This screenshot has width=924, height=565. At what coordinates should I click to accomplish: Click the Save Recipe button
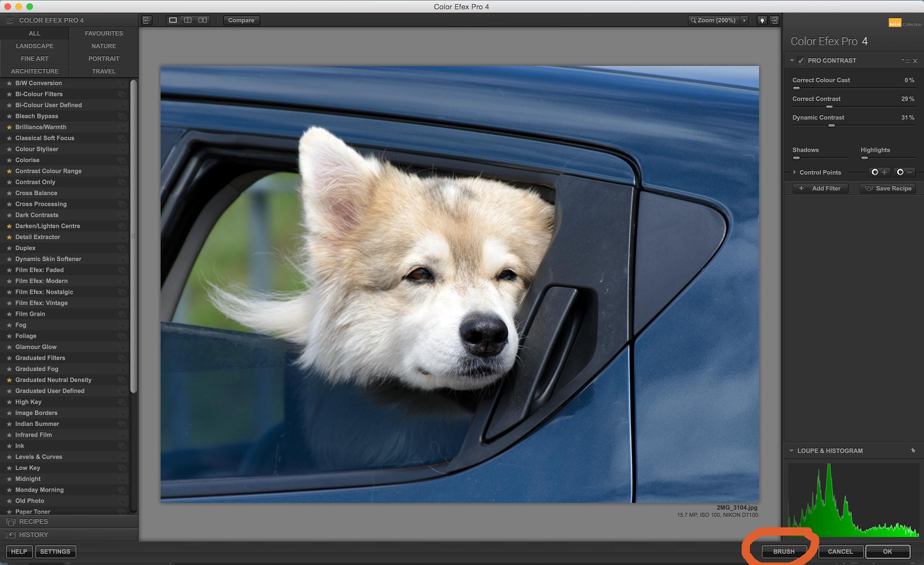(x=888, y=189)
